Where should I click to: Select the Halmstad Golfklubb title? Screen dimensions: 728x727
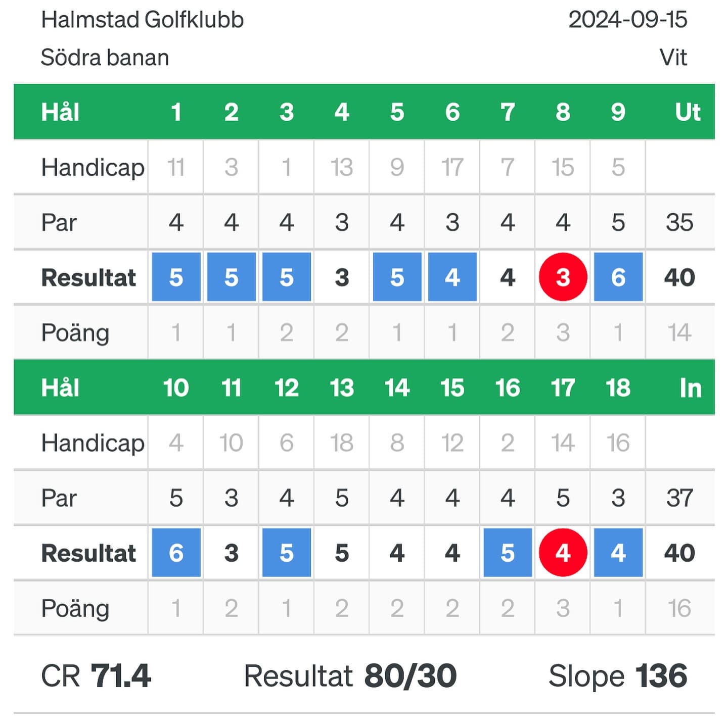(x=143, y=20)
